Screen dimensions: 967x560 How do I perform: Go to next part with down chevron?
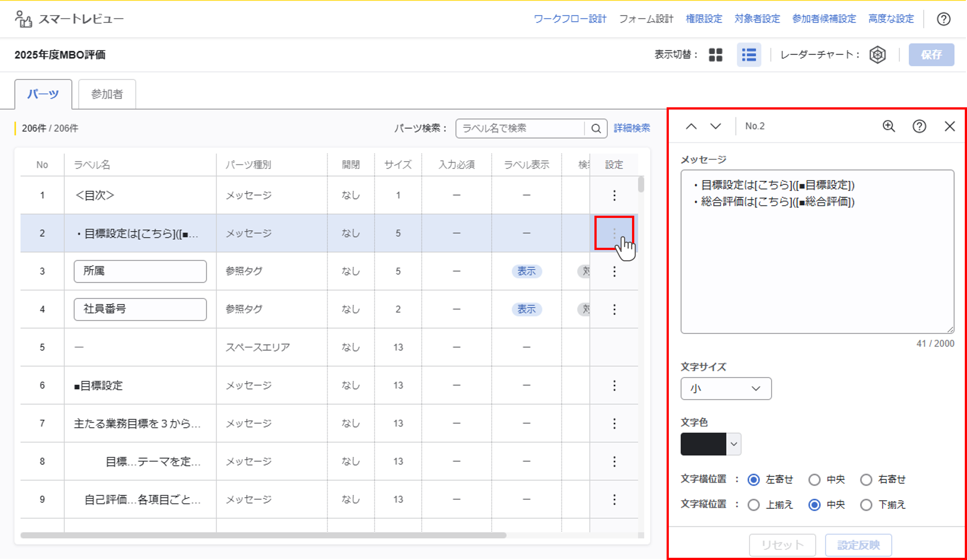[x=715, y=126]
